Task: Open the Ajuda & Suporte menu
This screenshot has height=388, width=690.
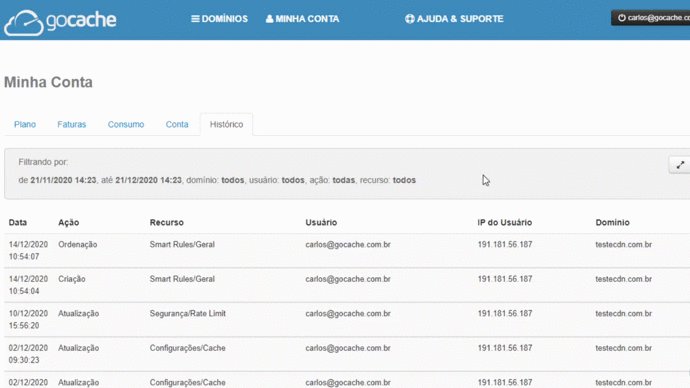Action: (x=454, y=19)
